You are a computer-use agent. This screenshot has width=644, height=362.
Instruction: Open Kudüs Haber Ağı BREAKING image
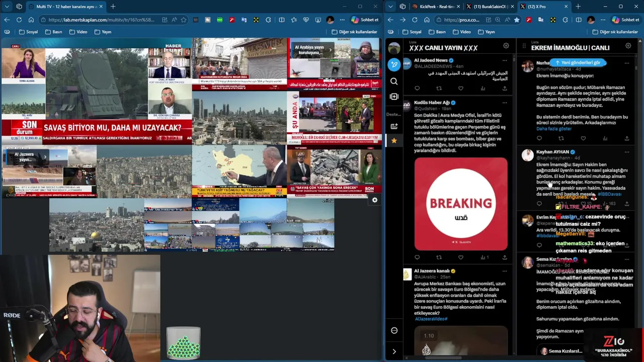pos(461,204)
